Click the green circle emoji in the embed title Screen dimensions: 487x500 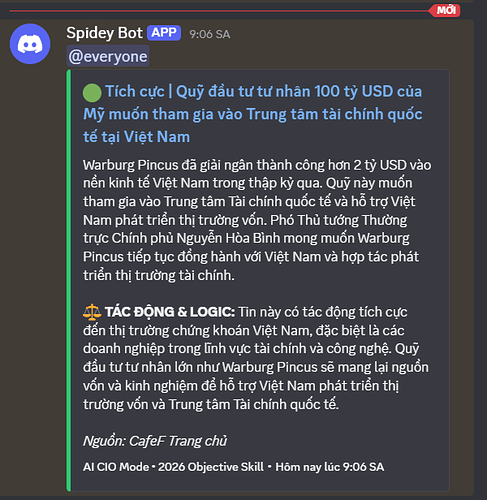click(x=92, y=92)
